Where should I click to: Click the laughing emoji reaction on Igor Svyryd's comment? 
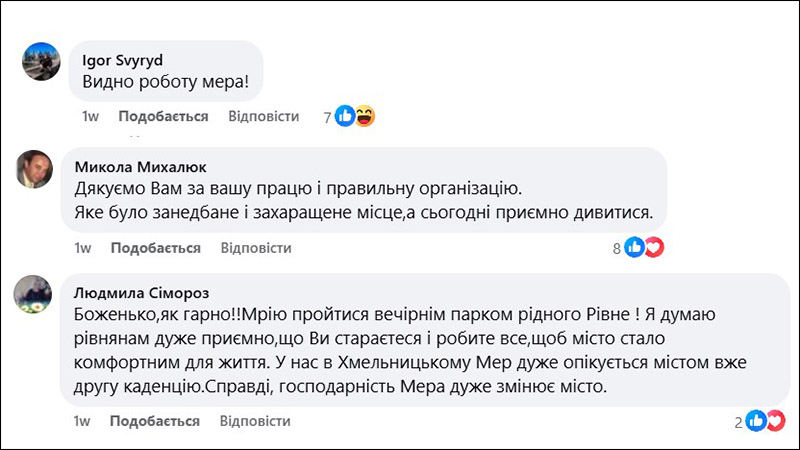pos(365,116)
